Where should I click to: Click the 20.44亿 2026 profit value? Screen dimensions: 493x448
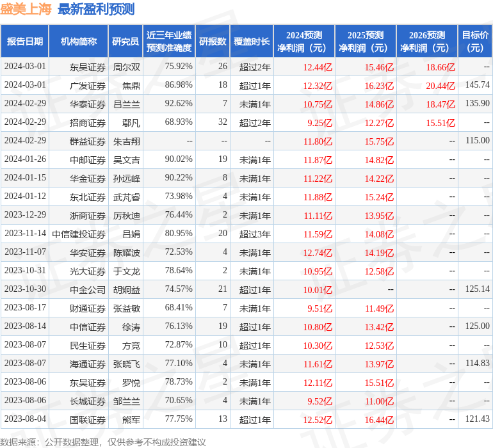440,86
